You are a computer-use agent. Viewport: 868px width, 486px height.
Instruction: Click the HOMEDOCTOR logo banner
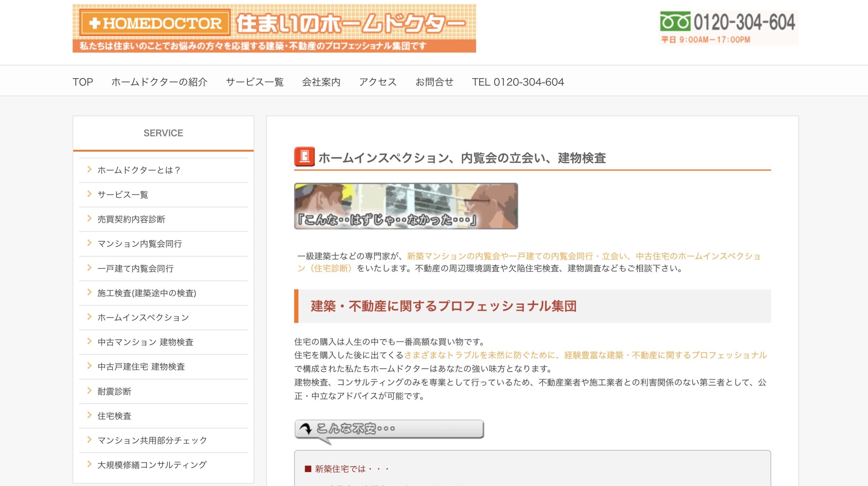point(274,28)
